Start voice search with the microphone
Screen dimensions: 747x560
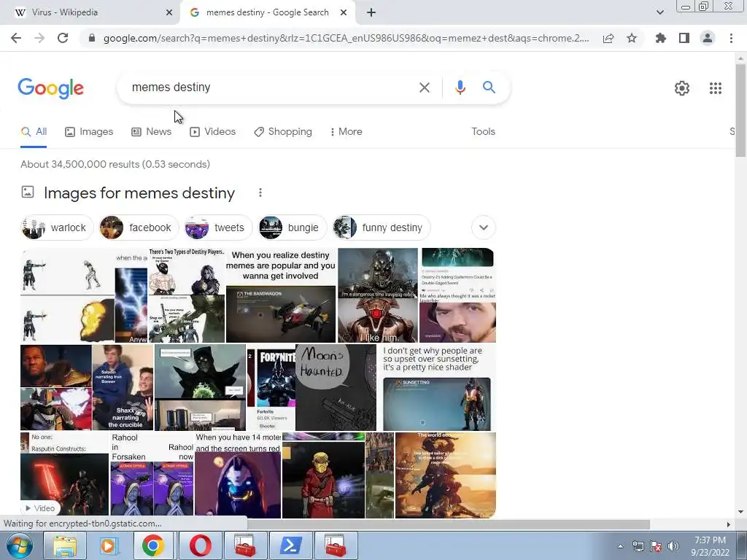460,87
